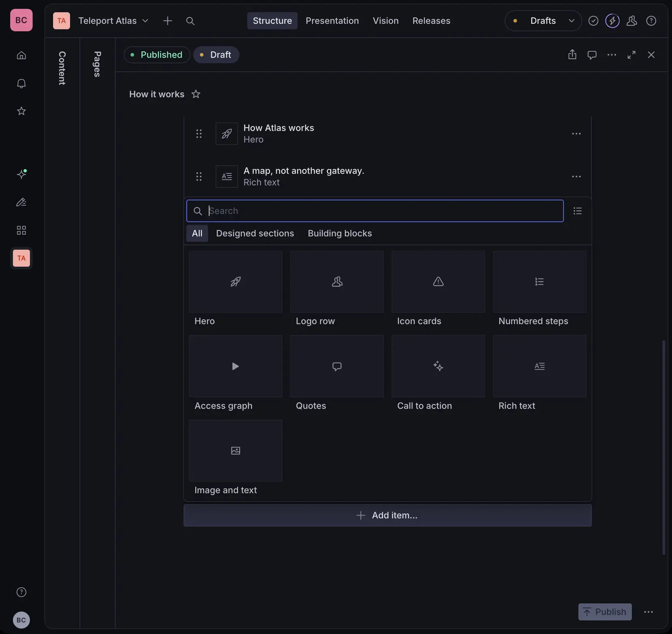The width and height of the screenshot is (672, 634).
Task: Favorite the How it works page star
Action: (x=196, y=94)
